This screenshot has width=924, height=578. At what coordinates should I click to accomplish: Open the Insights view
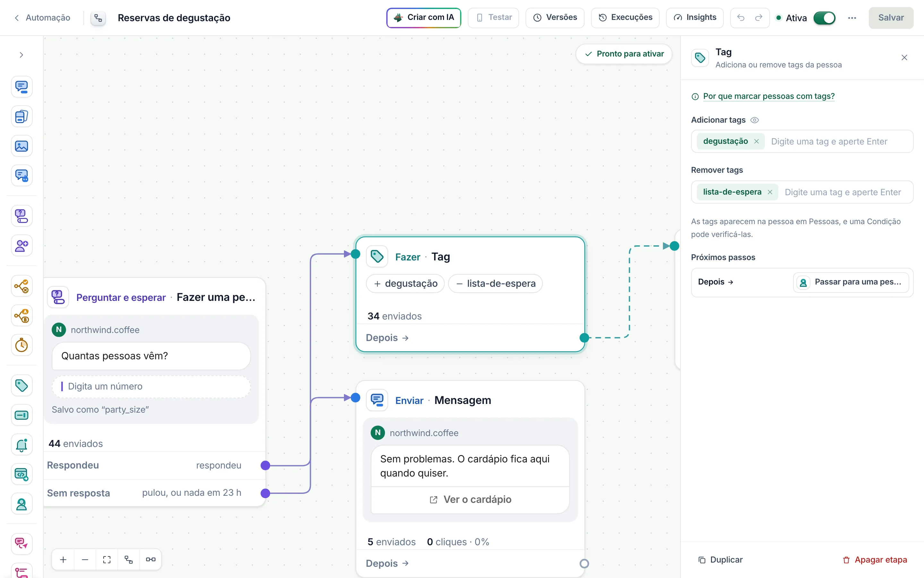tap(695, 18)
